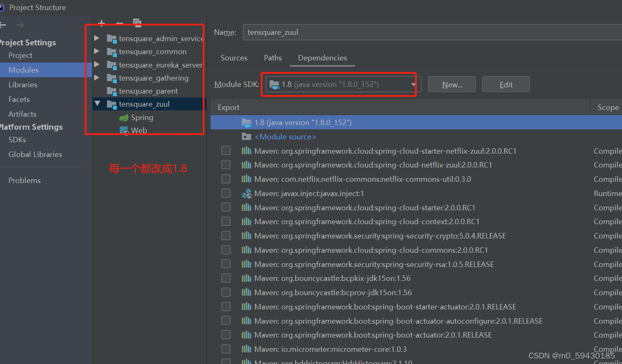Switch to the Sources tab
Screen dimensions: 622x364
(x=234, y=58)
